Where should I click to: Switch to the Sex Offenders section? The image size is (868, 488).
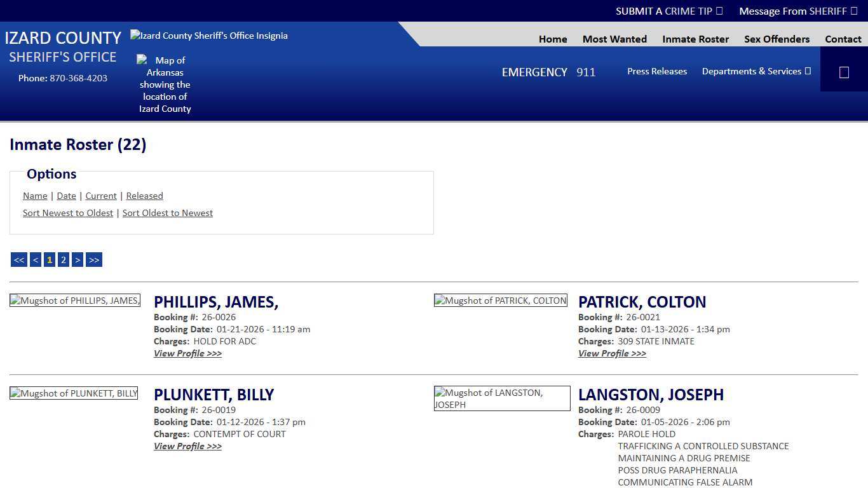point(776,39)
